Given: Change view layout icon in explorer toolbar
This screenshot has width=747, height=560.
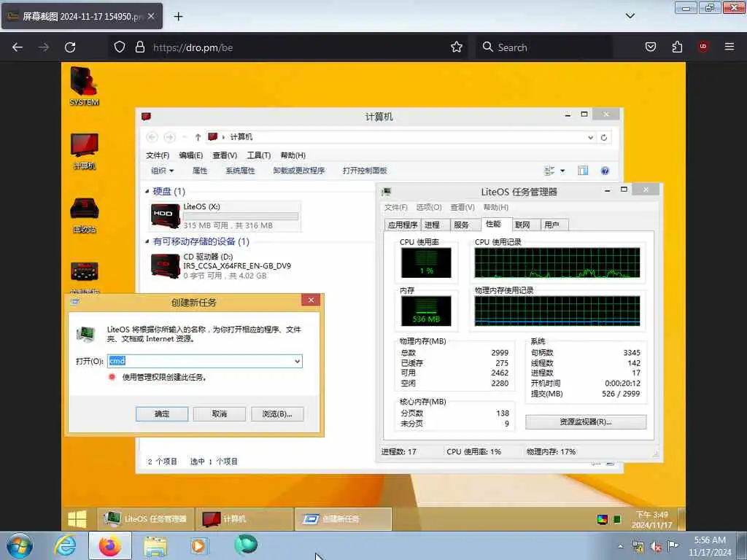Looking at the screenshot, I should (x=549, y=171).
